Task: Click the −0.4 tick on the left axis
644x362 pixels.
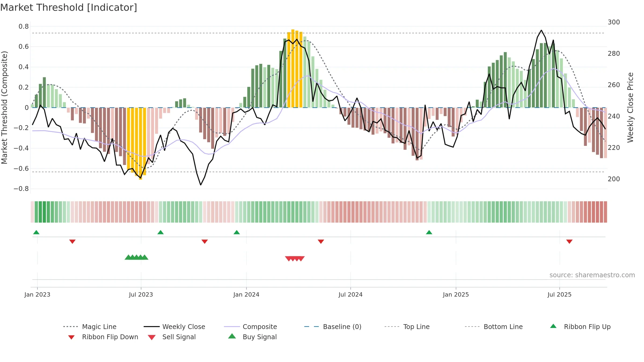Action: 21,148
